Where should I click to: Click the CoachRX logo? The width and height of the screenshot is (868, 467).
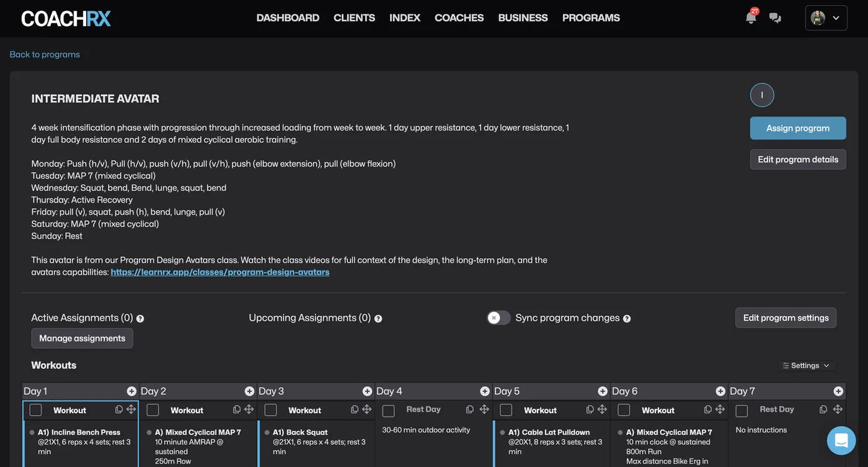[x=66, y=19]
